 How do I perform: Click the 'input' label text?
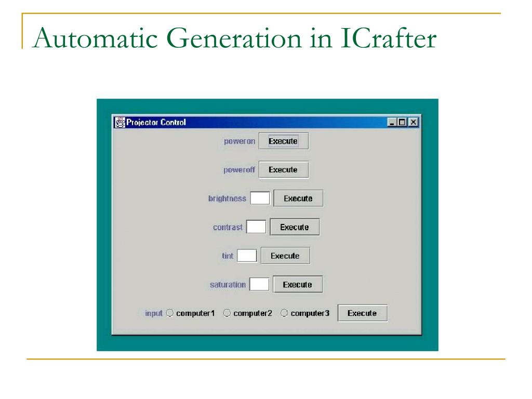tap(154, 313)
